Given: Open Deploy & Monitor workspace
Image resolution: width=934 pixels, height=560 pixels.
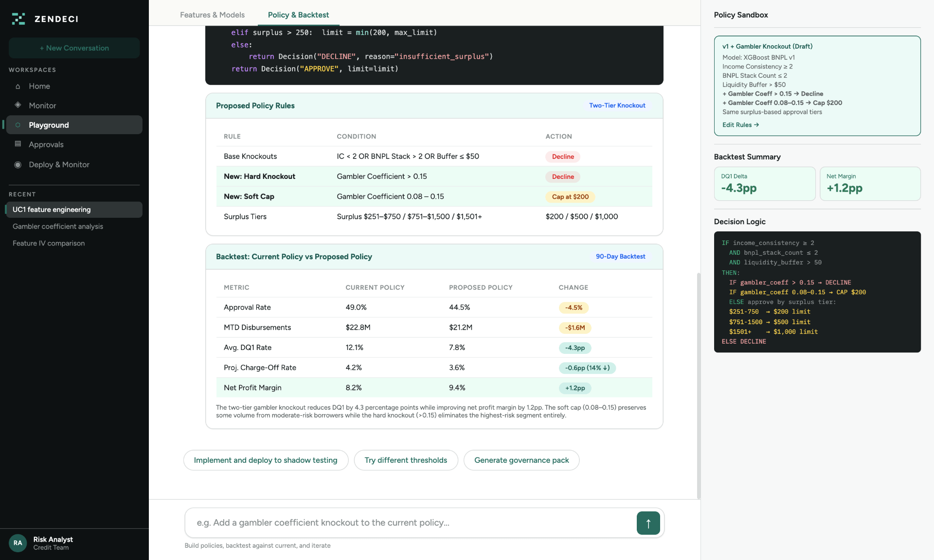Looking at the screenshot, I should click(x=74, y=165).
